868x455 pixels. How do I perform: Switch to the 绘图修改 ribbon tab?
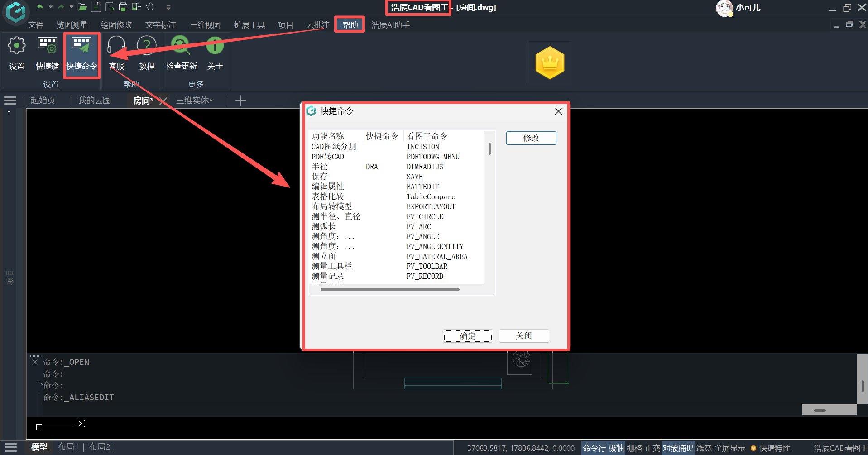click(x=116, y=25)
